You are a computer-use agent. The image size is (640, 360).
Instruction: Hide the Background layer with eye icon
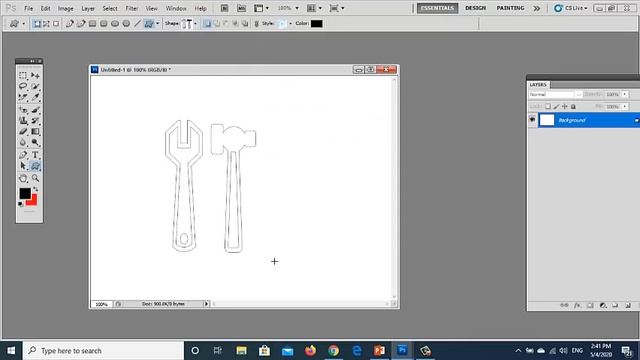pos(532,120)
